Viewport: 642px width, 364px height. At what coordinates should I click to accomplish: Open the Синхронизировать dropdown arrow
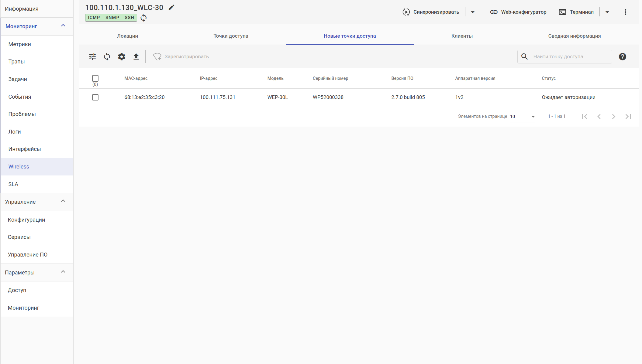tap(473, 12)
